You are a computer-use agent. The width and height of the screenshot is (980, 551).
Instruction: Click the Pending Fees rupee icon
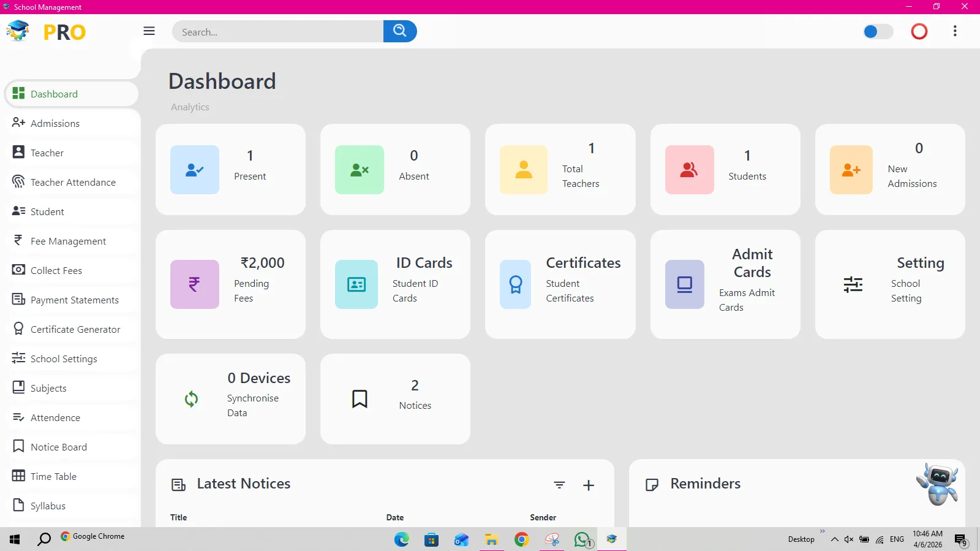[x=195, y=284]
